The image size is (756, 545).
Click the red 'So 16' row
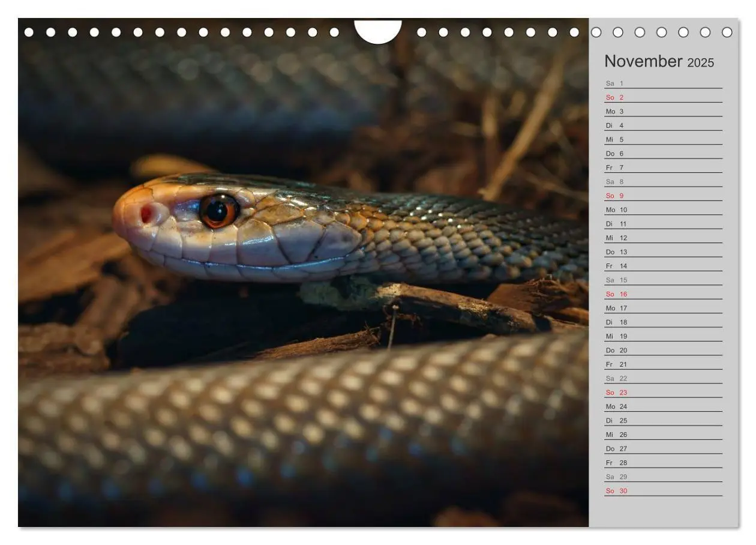pyautogui.click(x=663, y=294)
